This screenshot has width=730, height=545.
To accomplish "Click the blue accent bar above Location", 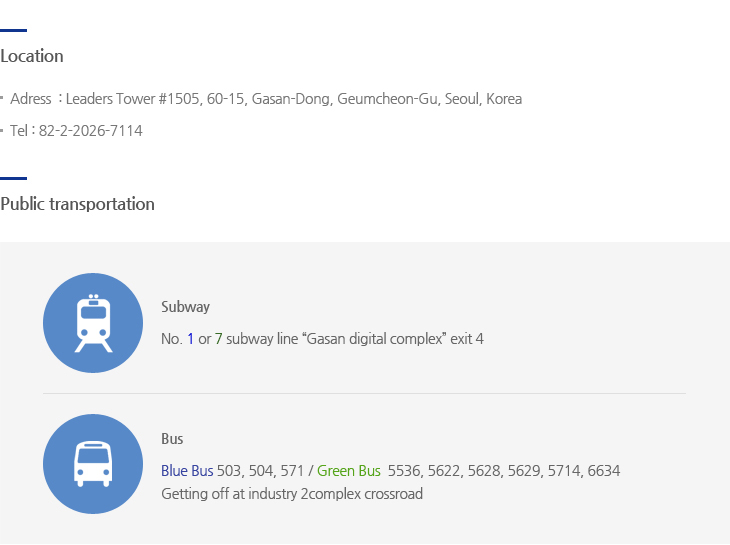I will click(x=14, y=30).
